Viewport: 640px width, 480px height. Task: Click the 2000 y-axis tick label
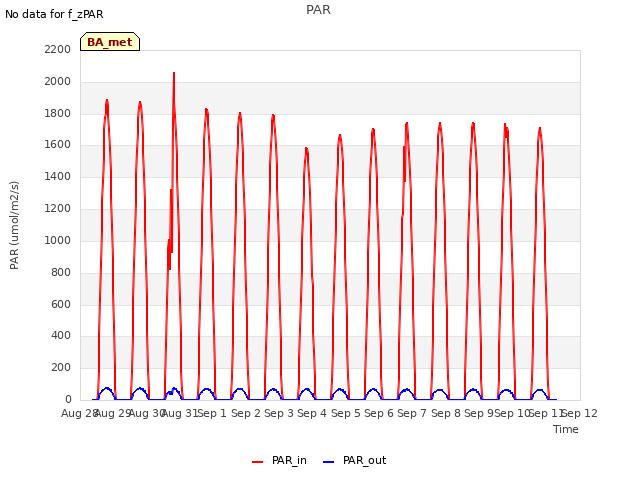58,82
